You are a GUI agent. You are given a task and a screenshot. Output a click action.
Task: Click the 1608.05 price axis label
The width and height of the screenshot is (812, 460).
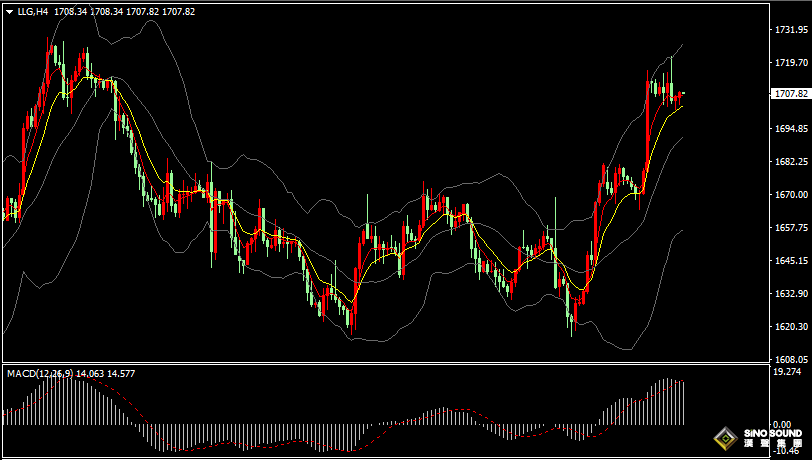point(791,358)
